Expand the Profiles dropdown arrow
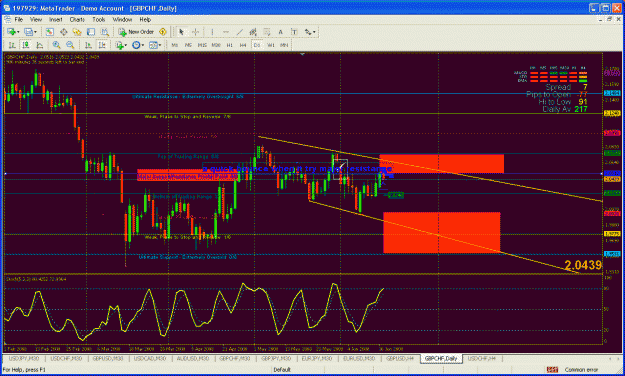Viewport: 625px width, 376px height. [x=35, y=32]
